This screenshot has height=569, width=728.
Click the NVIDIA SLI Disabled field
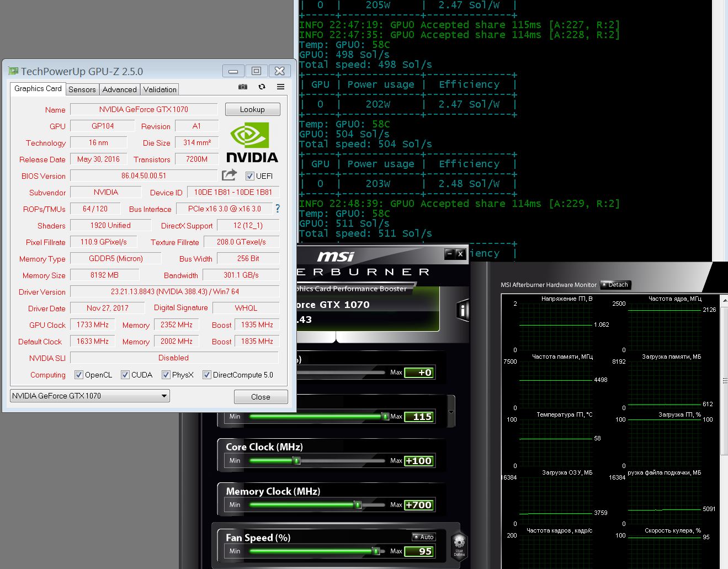pyautogui.click(x=174, y=358)
